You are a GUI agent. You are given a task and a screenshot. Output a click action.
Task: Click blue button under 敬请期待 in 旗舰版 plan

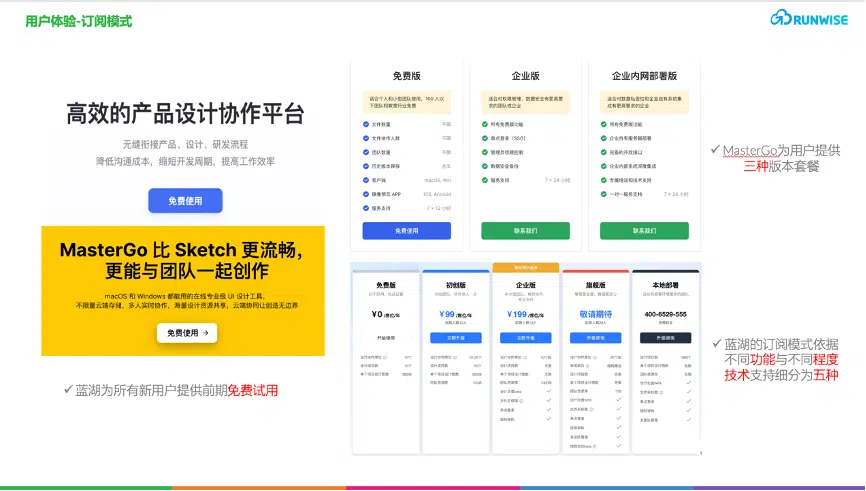595,337
